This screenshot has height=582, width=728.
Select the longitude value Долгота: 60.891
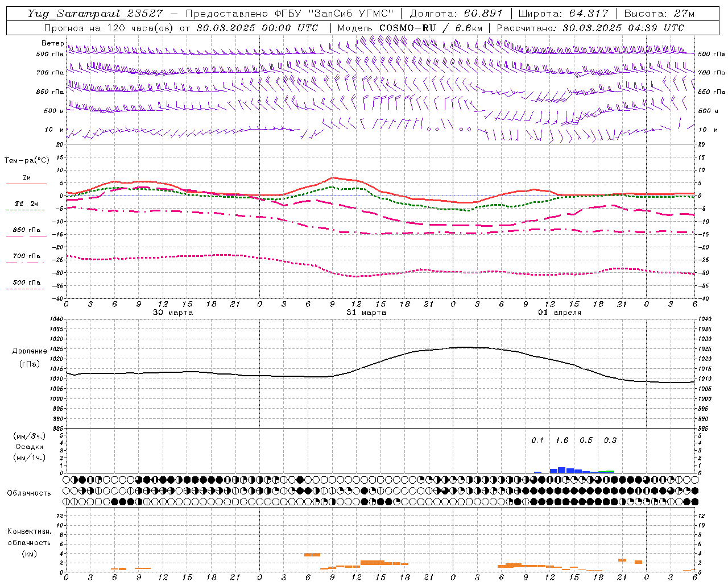pyautogui.click(x=456, y=14)
